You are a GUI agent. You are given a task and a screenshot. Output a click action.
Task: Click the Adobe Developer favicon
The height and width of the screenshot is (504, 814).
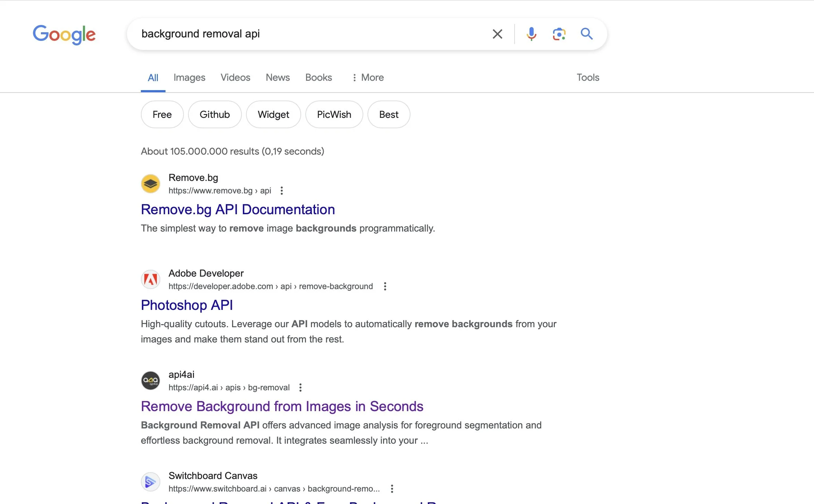tap(151, 279)
